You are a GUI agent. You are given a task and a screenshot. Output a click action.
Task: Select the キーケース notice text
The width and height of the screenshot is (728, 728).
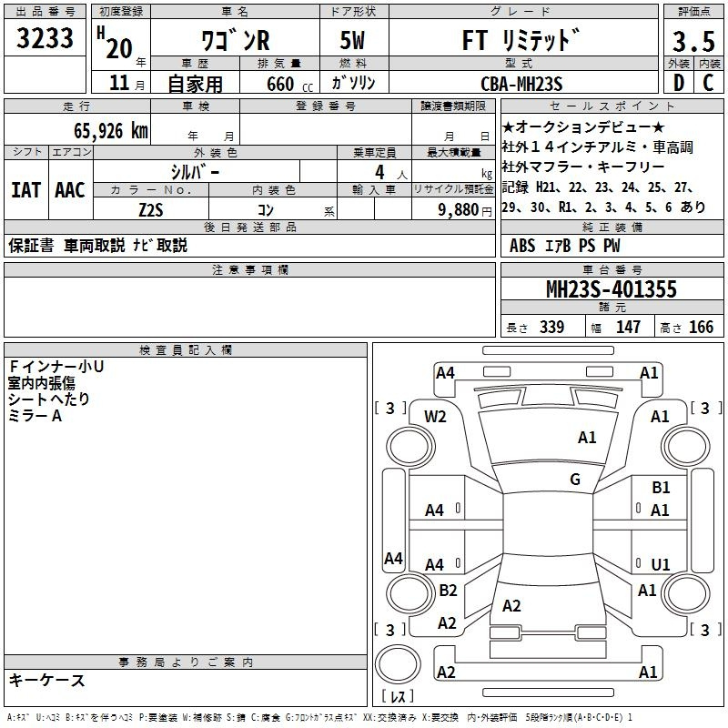[46, 681]
